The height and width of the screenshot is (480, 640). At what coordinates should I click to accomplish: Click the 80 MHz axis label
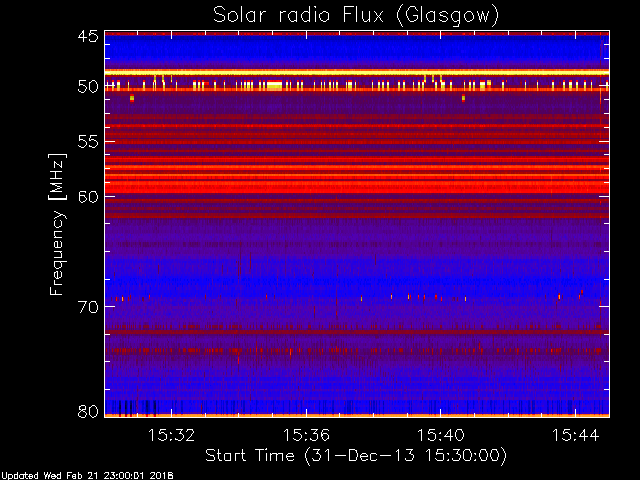click(x=88, y=411)
